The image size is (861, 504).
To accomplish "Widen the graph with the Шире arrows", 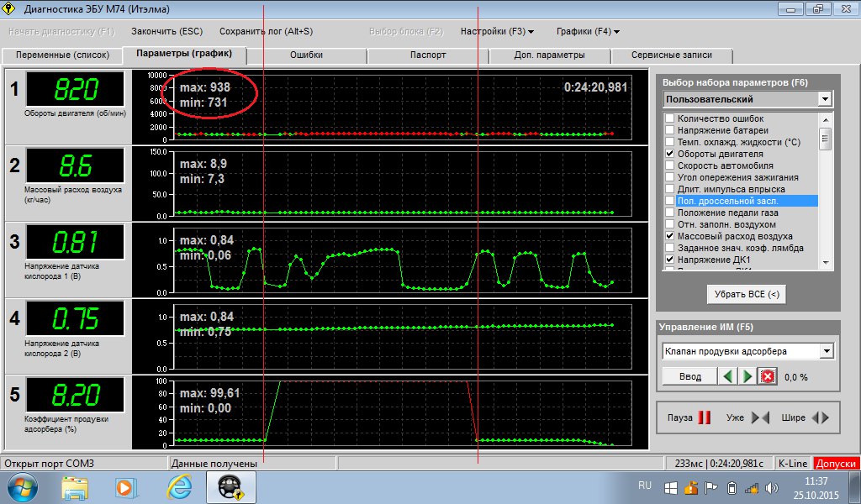I will 820,417.
